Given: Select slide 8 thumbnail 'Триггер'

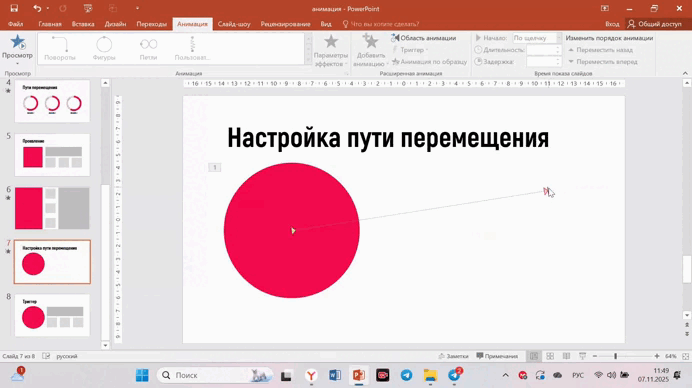Looking at the screenshot, I should point(52,315).
